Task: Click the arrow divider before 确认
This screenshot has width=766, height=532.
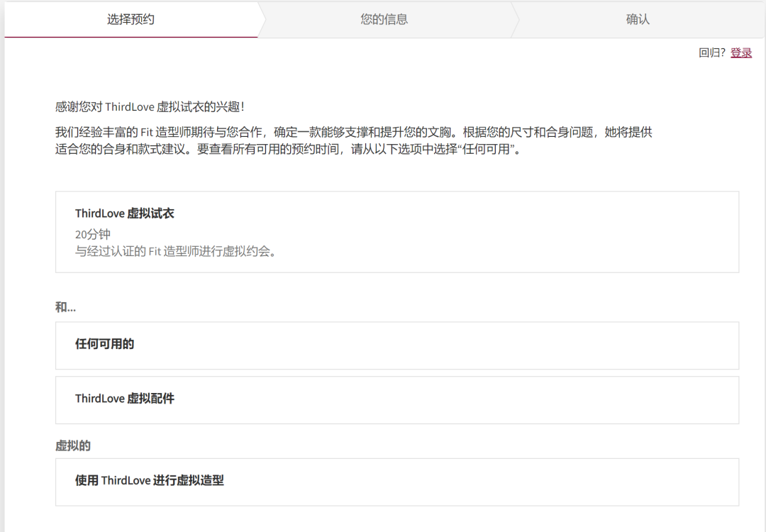Action: click(515, 20)
